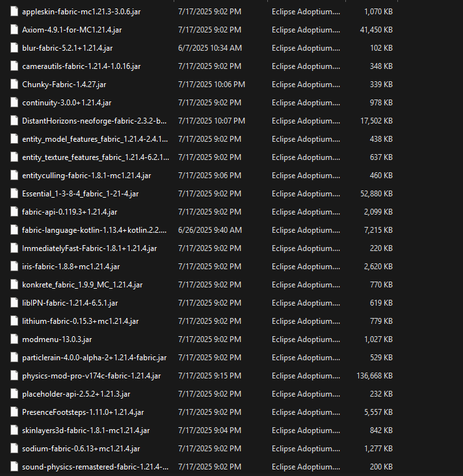Select the skinlayers3d-fabric-1.8.1 file icon
The width and height of the screenshot is (463, 476).
point(14,430)
